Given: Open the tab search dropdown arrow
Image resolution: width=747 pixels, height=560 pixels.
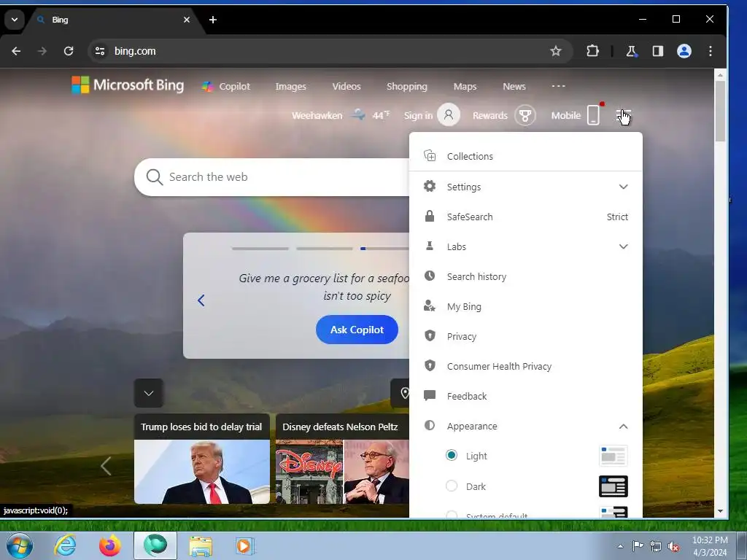Looking at the screenshot, I should coord(15,20).
